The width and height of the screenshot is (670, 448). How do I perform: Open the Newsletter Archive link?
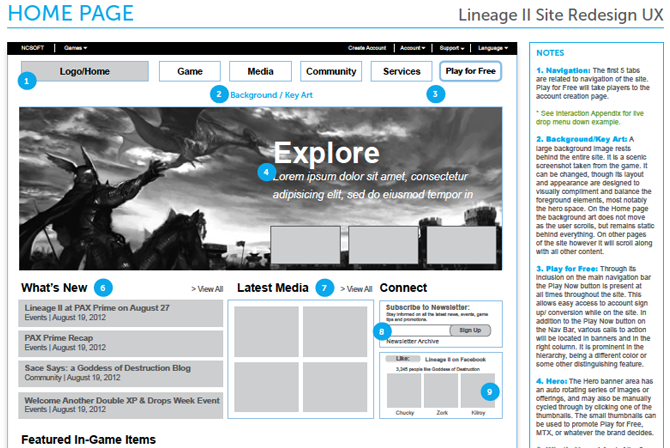(412, 341)
